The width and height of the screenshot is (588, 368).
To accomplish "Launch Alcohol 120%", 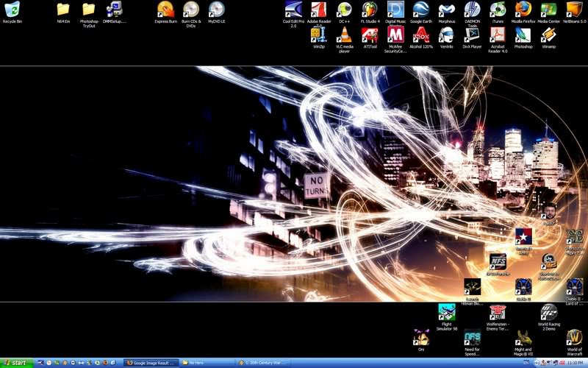I will point(420,38).
